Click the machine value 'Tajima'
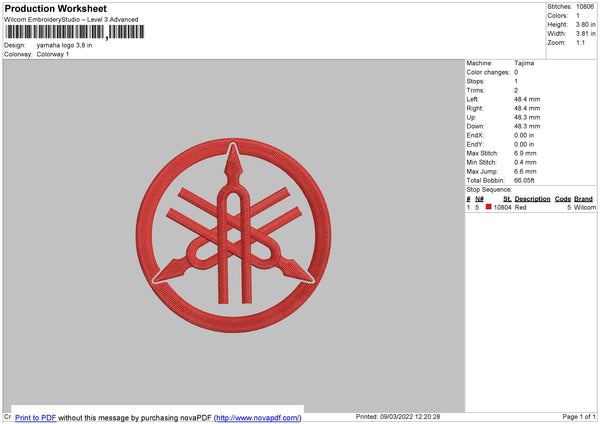 (x=524, y=63)
